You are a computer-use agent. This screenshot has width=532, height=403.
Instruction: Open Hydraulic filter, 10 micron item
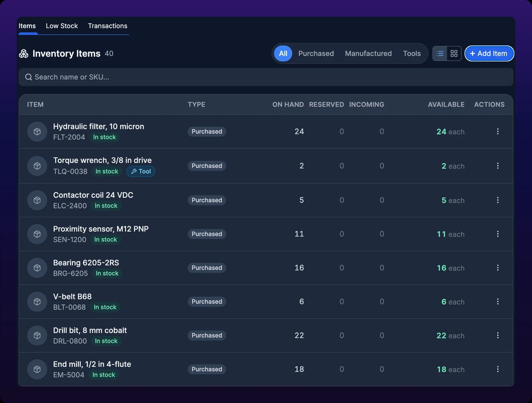pos(98,126)
